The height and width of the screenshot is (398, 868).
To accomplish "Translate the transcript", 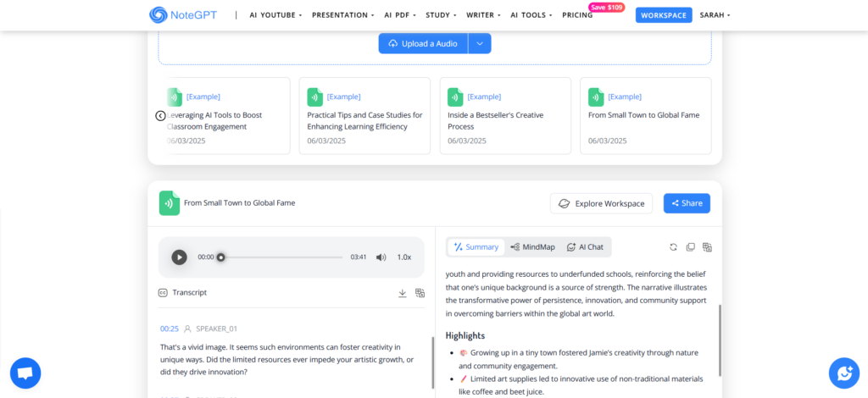I will pyautogui.click(x=420, y=293).
